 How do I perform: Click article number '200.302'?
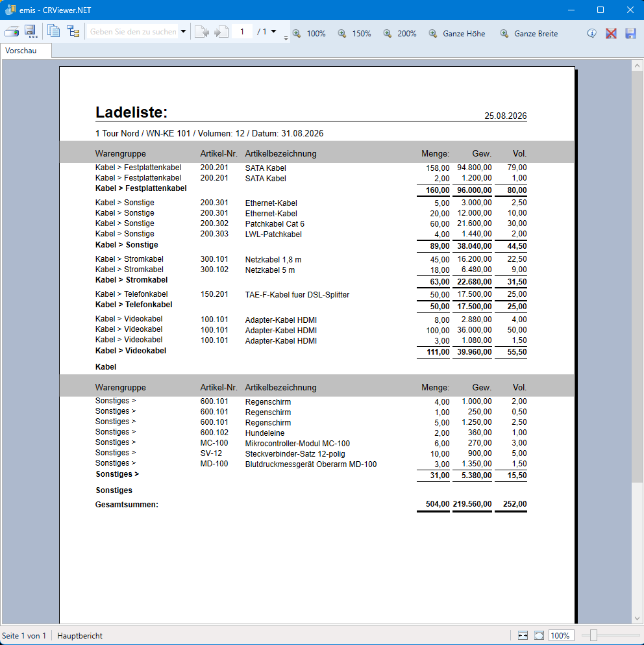214,223
